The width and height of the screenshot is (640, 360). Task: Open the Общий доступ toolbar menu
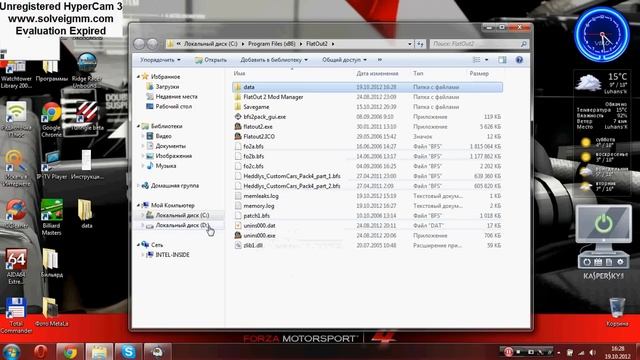[x=344, y=60]
